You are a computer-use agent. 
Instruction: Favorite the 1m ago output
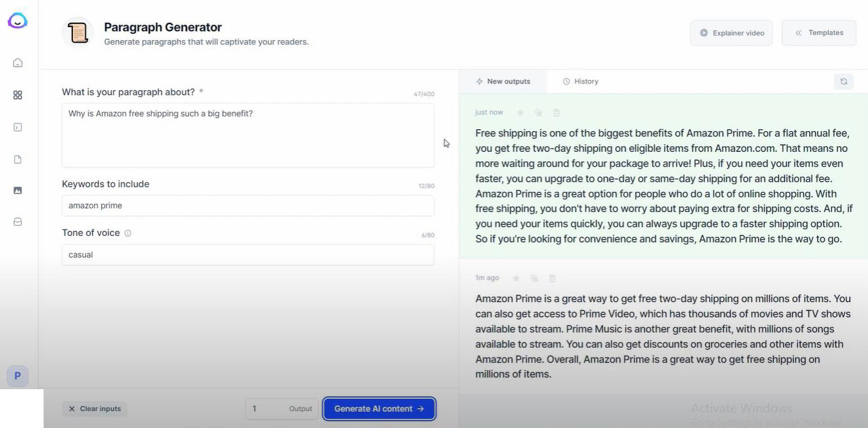[x=516, y=278]
